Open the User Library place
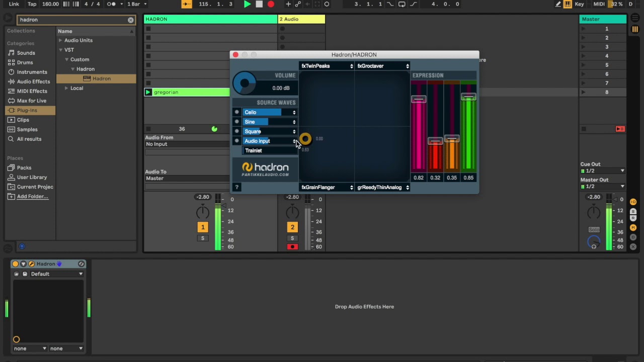This screenshot has height=362, width=644. tap(32, 177)
